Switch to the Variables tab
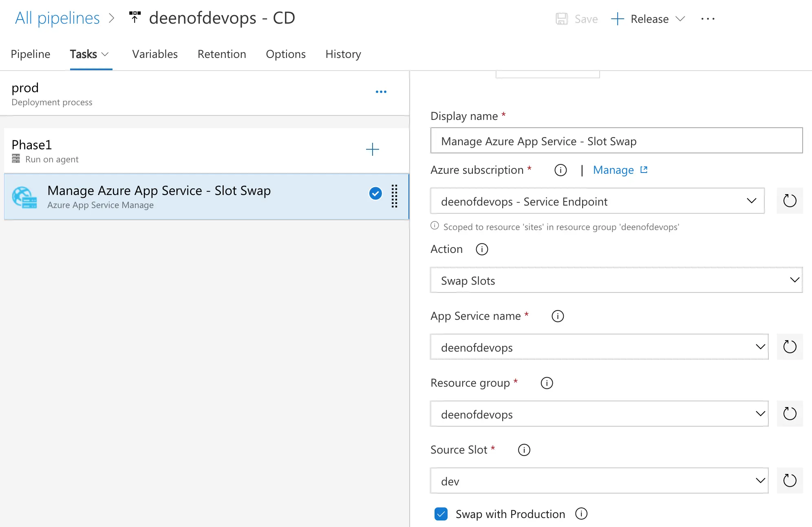 pyautogui.click(x=155, y=54)
